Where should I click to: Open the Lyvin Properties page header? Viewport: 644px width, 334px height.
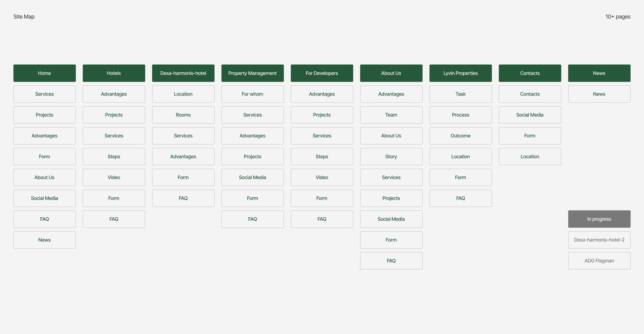click(x=460, y=73)
